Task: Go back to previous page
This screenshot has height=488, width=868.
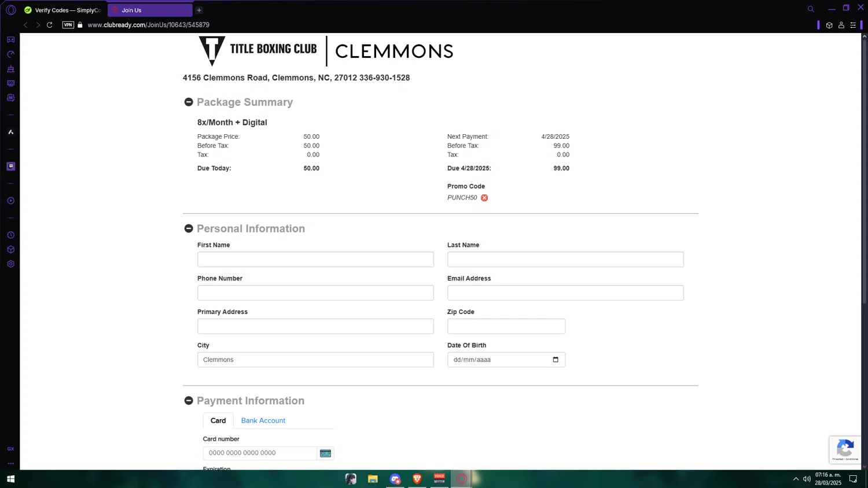Action: click(x=25, y=25)
